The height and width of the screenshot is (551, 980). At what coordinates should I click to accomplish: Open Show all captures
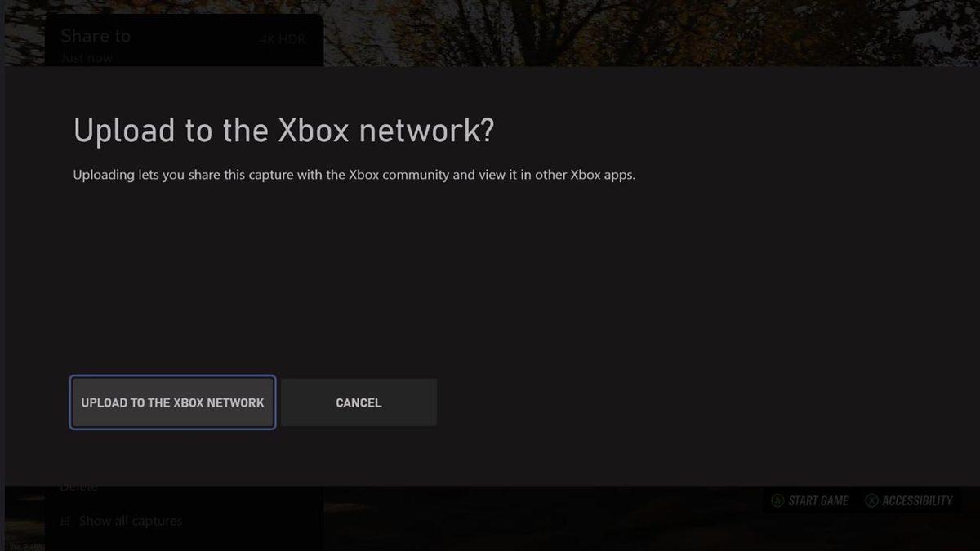pos(131,521)
